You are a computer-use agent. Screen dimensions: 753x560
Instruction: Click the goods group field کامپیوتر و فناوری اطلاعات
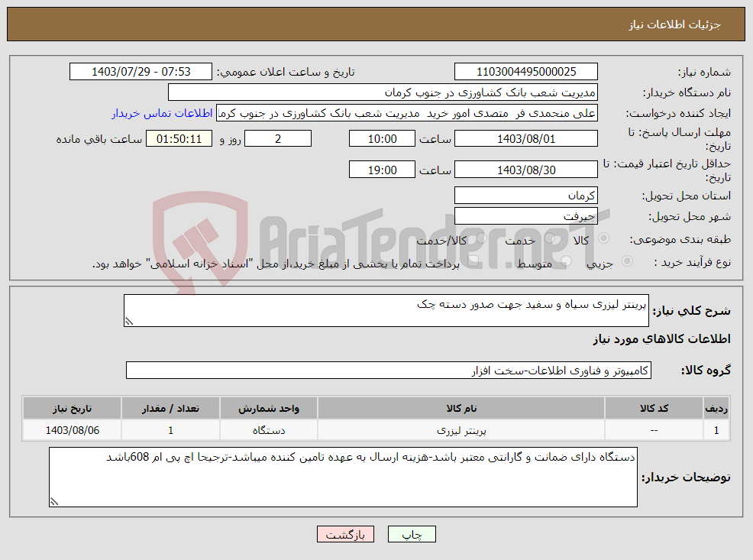coord(389,371)
